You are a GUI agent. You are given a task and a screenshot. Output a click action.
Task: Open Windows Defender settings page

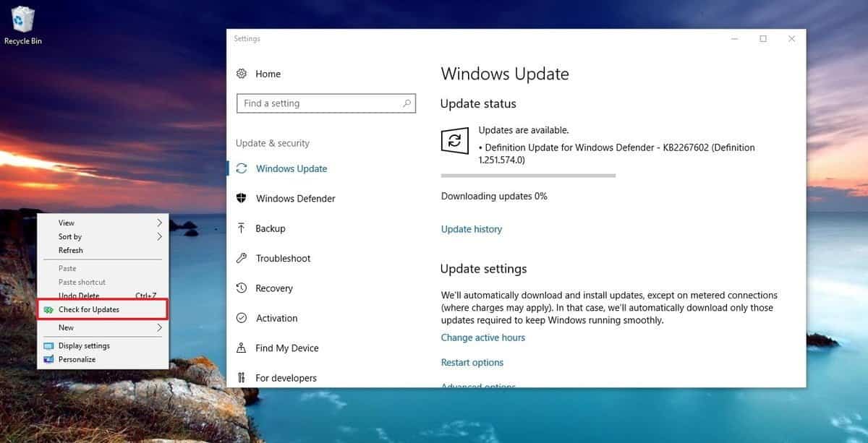(295, 198)
